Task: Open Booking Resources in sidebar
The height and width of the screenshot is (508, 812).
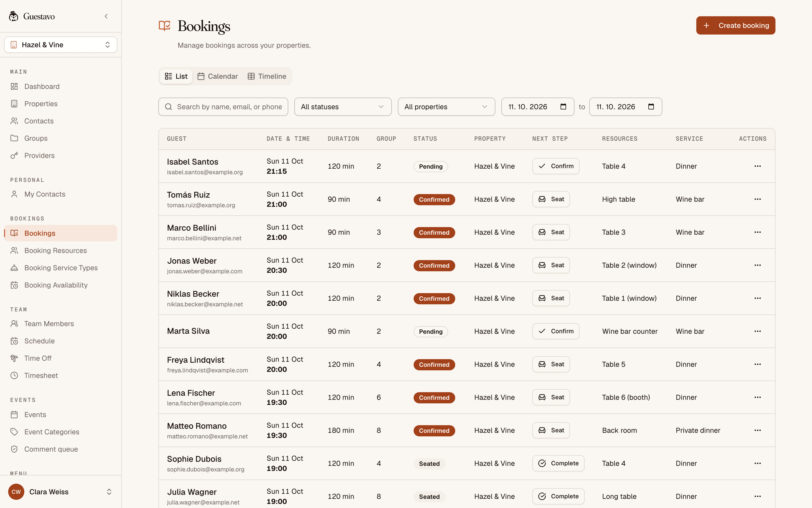Action: tap(61, 250)
